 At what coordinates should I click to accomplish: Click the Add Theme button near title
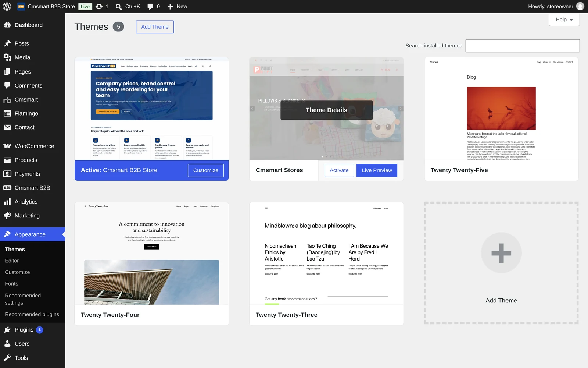pos(155,27)
